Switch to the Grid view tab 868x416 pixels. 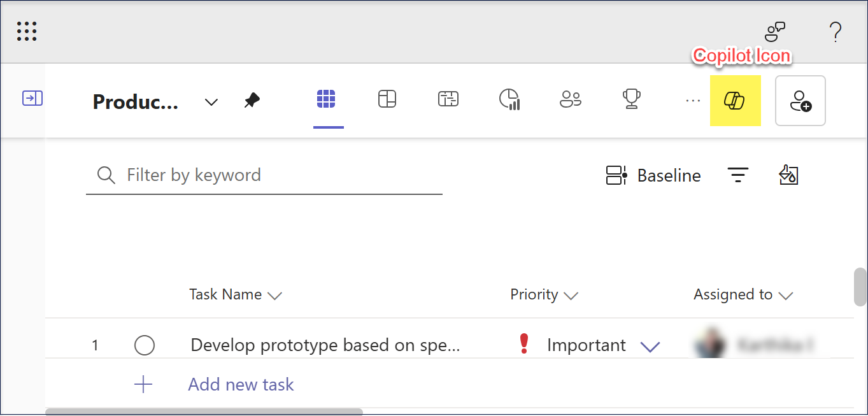point(328,99)
